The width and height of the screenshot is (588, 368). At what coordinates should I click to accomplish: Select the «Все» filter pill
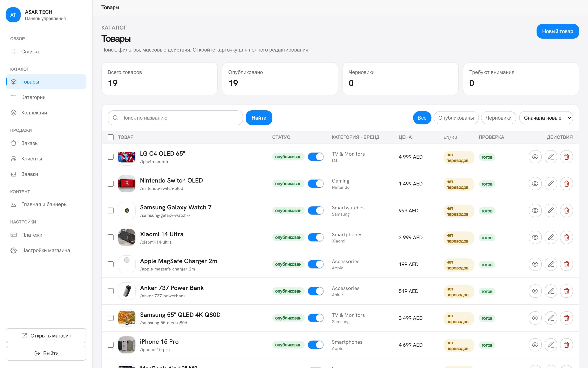point(422,118)
